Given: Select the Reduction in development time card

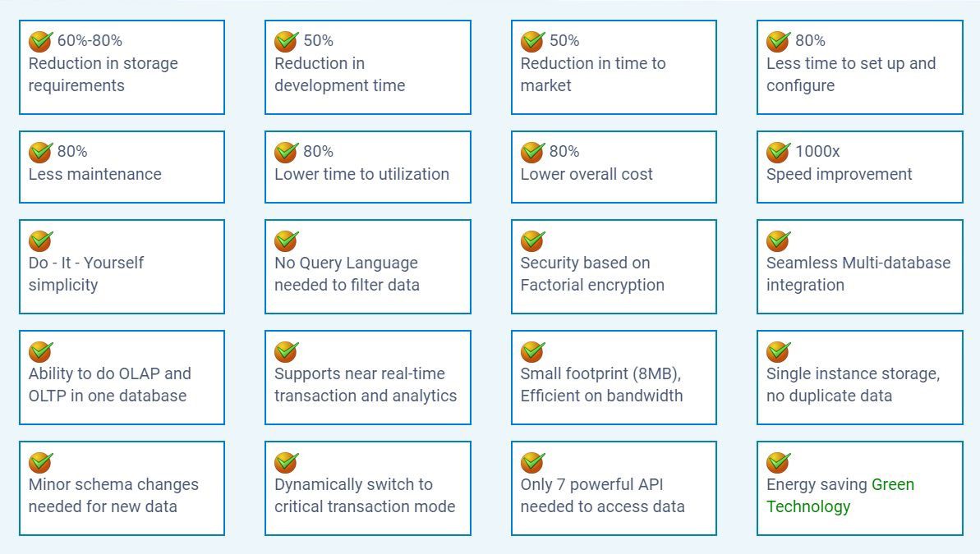Looking at the screenshot, I should pyautogui.click(x=367, y=67).
